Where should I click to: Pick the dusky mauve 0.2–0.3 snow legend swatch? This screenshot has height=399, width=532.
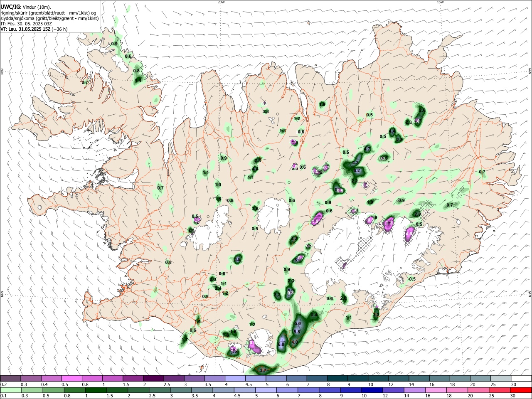pos(11,379)
